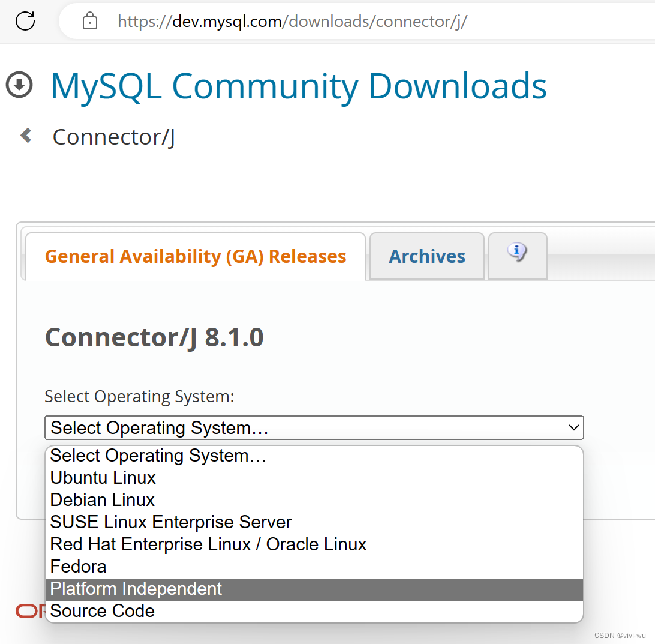Pick SUSE Linux Enterprise Server option
The height and width of the screenshot is (644, 655).
[171, 522]
